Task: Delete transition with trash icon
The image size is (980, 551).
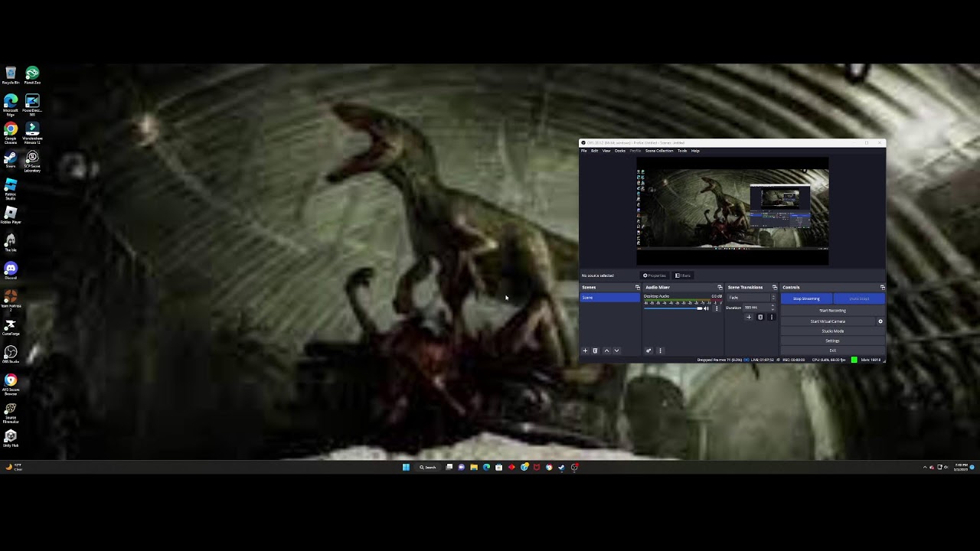Action: tap(761, 317)
